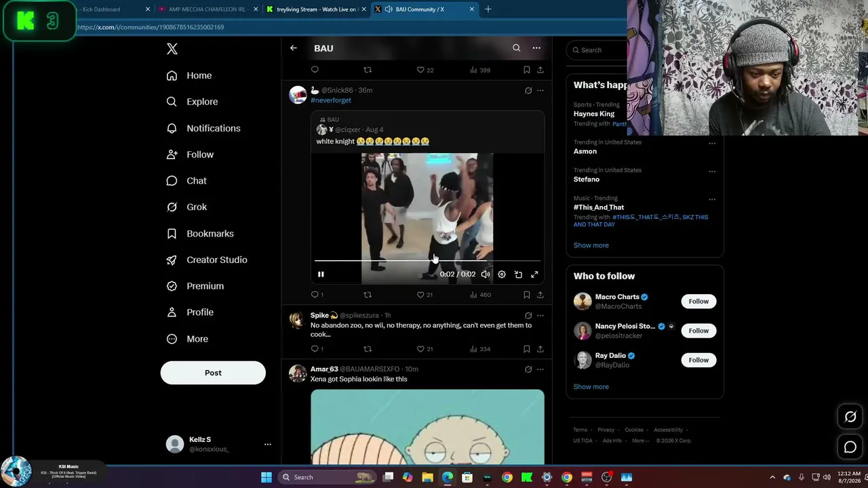The image size is (868, 488).
Task: Enter fullscreen on the video player
Action: click(x=534, y=274)
